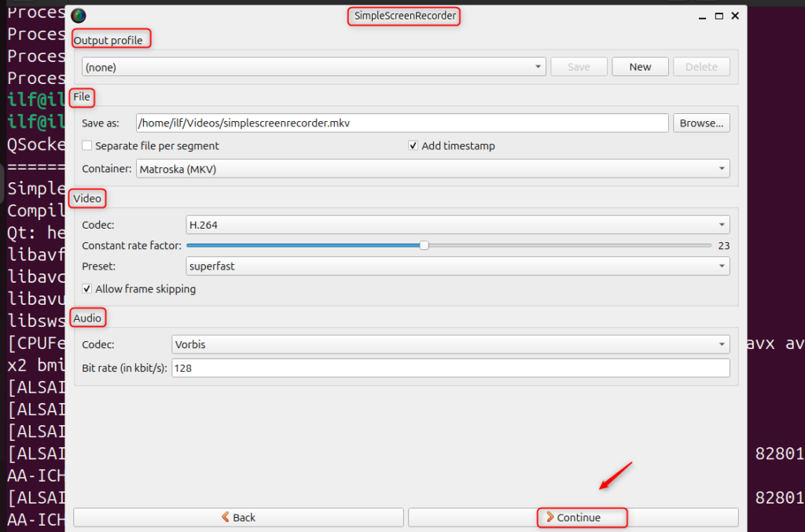Create a New output profile
The height and width of the screenshot is (532, 805).
640,66
